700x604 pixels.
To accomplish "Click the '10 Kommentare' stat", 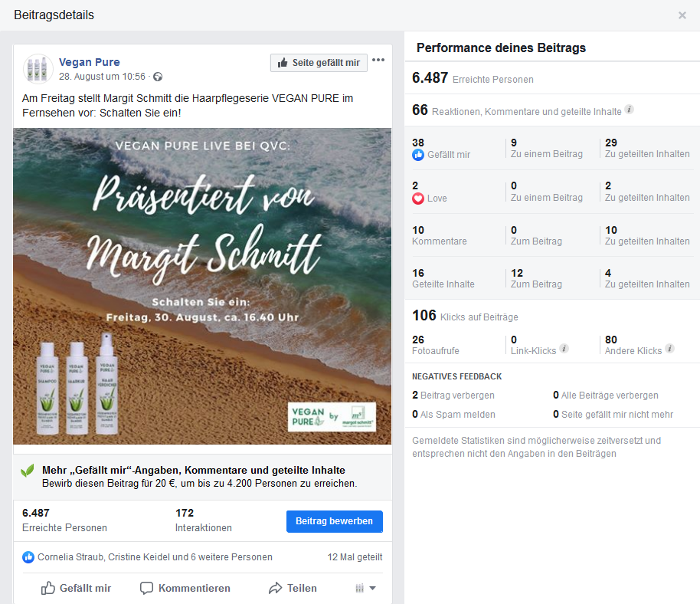I will coord(440,235).
